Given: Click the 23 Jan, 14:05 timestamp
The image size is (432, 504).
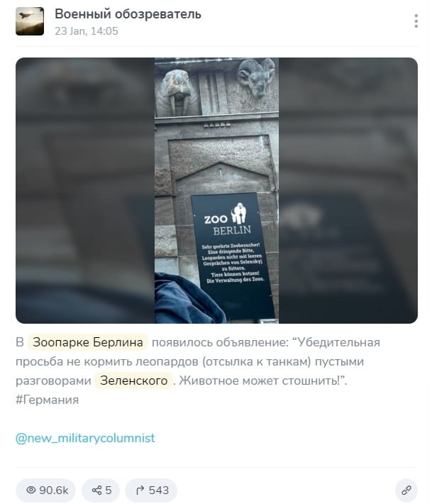Looking at the screenshot, I should coord(87,31).
